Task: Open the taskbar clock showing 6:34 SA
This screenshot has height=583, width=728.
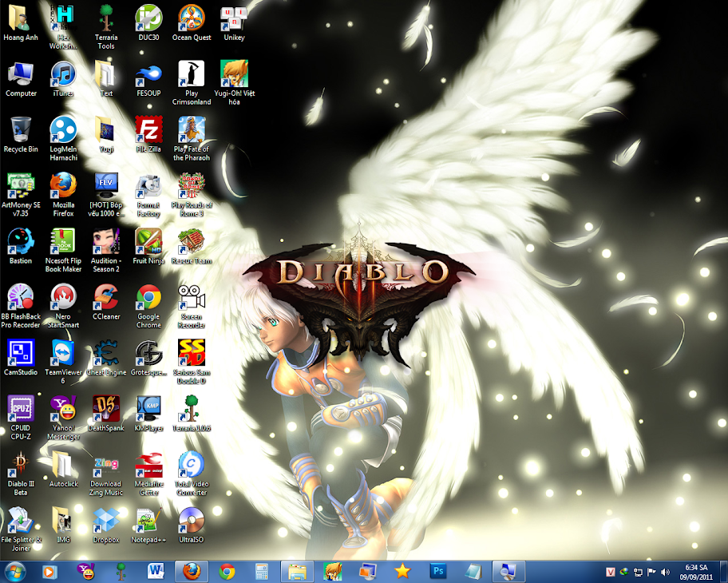Action: tap(696, 573)
